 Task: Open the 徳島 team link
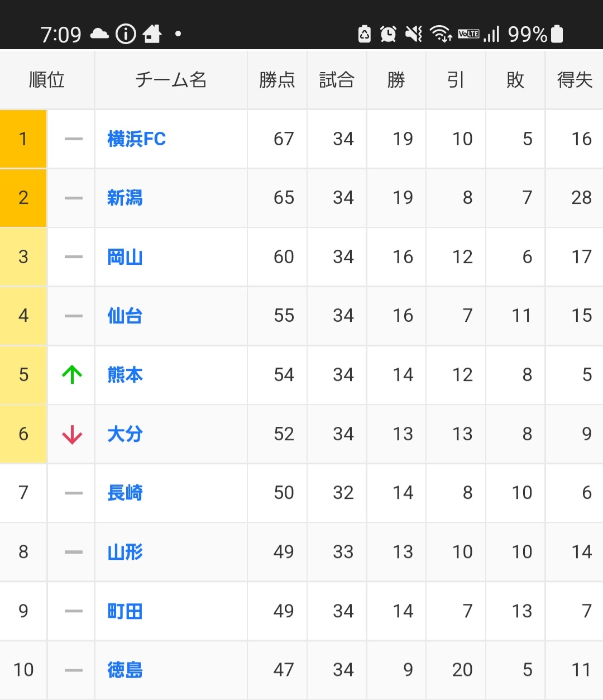[x=125, y=669]
